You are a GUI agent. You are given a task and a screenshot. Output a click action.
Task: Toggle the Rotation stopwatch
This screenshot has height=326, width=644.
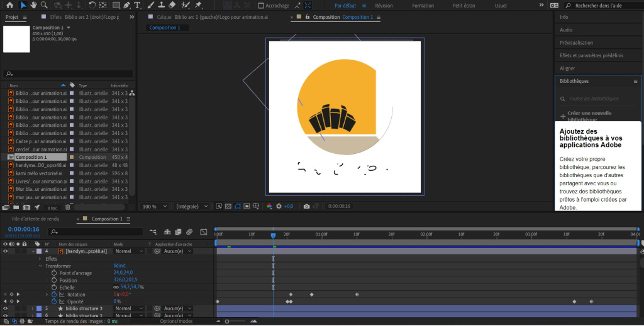tap(54, 295)
